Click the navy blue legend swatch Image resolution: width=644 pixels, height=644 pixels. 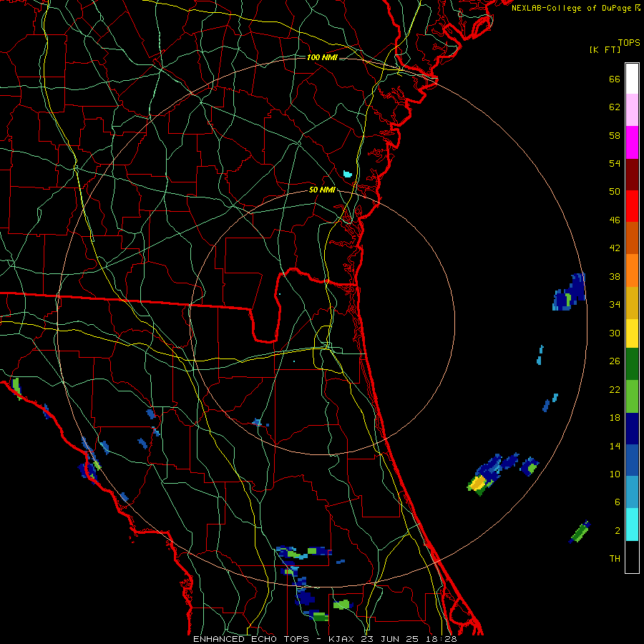coord(632,429)
